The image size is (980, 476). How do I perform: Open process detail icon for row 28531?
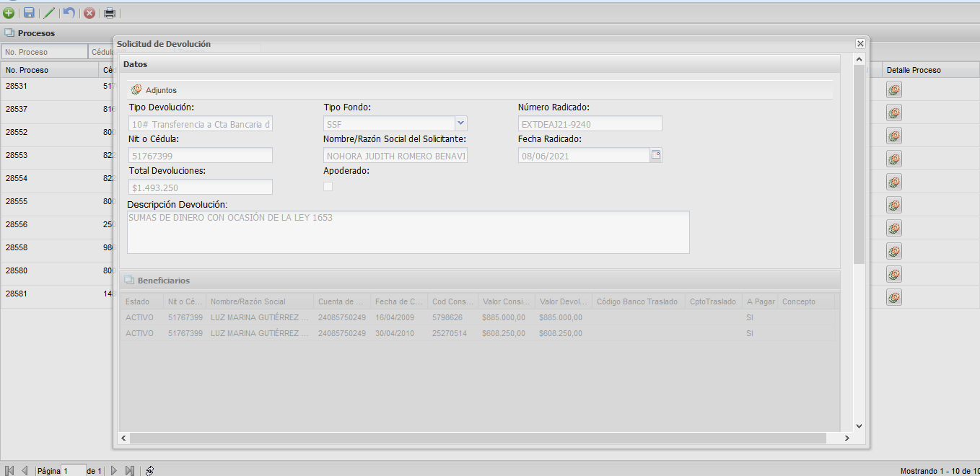click(894, 89)
